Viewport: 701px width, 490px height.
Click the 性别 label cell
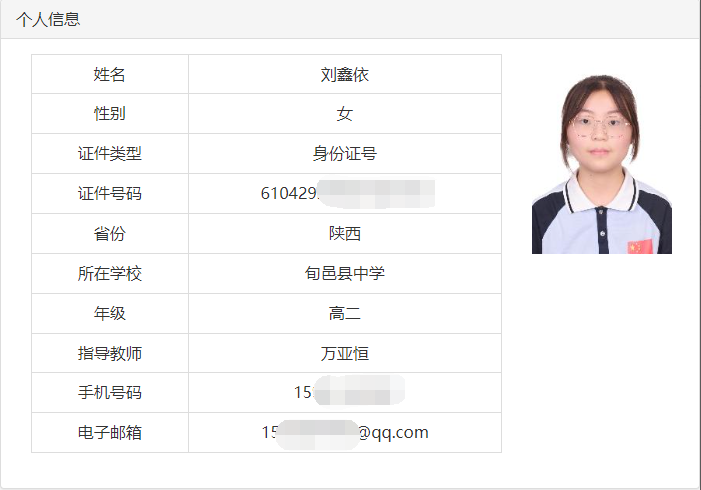tap(110, 114)
